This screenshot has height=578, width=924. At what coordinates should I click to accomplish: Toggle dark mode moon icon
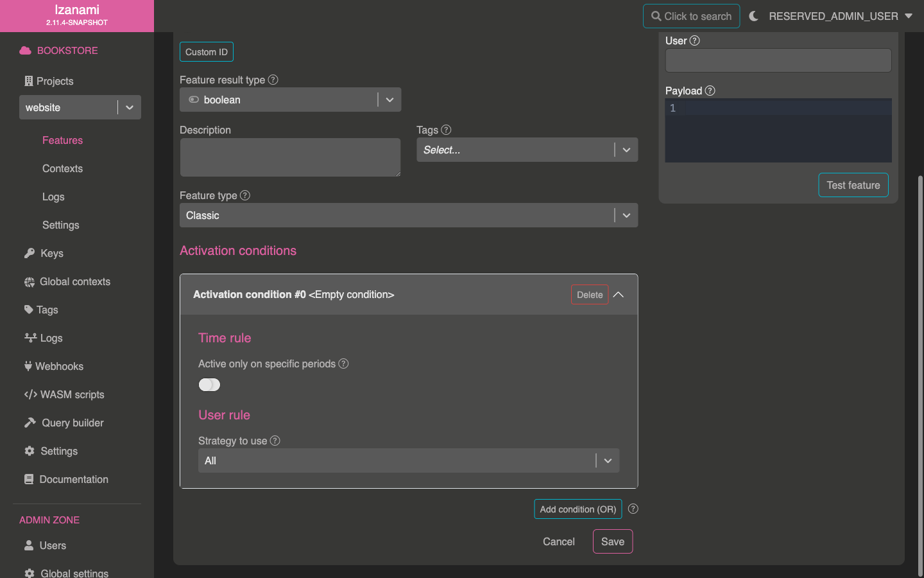coord(753,16)
